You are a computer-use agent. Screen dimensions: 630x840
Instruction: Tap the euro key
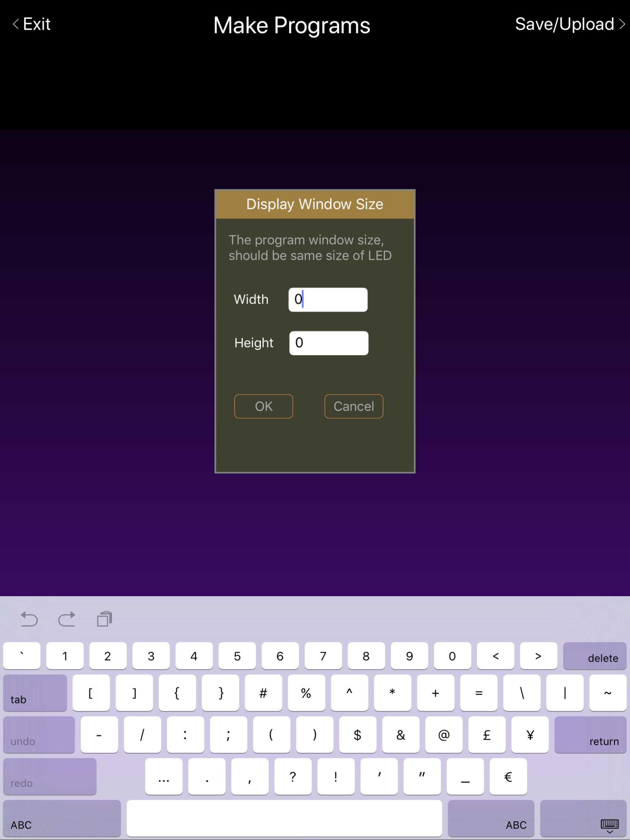508,777
